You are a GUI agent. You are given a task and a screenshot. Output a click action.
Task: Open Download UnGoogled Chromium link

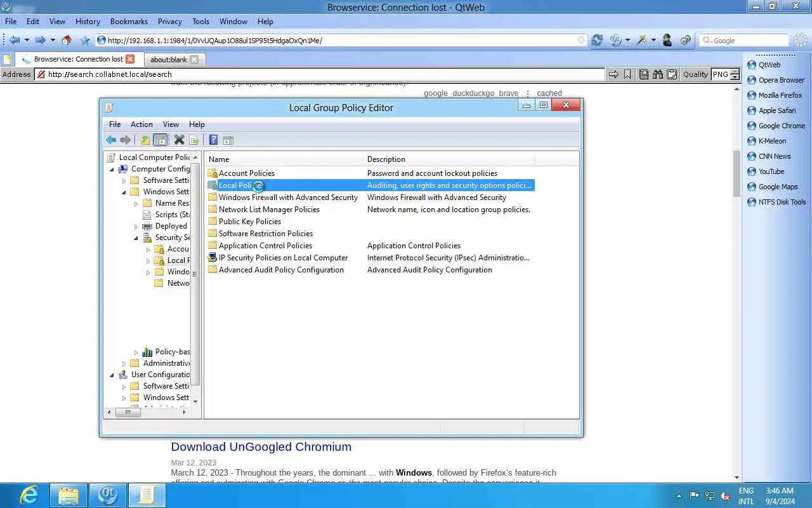pyautogui.click(x=261, y=447)
